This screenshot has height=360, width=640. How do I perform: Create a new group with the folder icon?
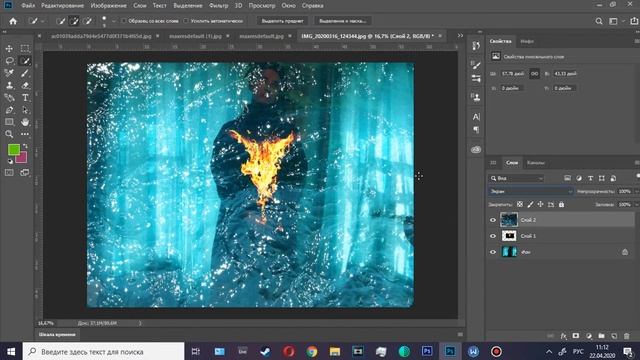pyautogui.click(x=601, y=336)
